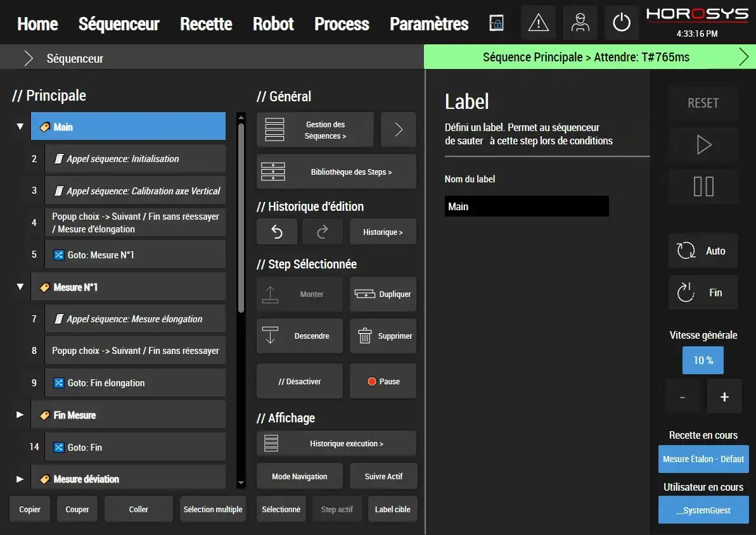Enable Mode Navigation

(299, 475)
